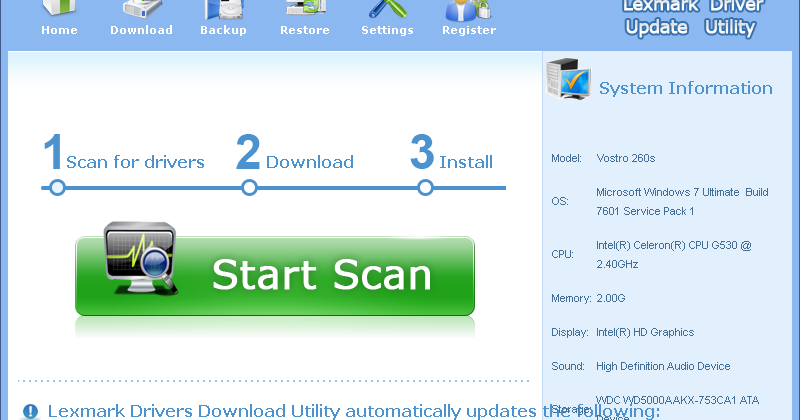Select the Download label in toolbar
The image size is (800, 420).
141,30
